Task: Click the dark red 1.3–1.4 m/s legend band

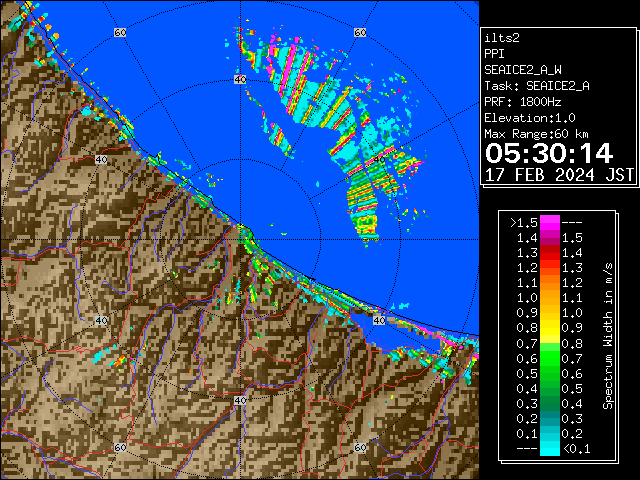Action: coord(550,253)
